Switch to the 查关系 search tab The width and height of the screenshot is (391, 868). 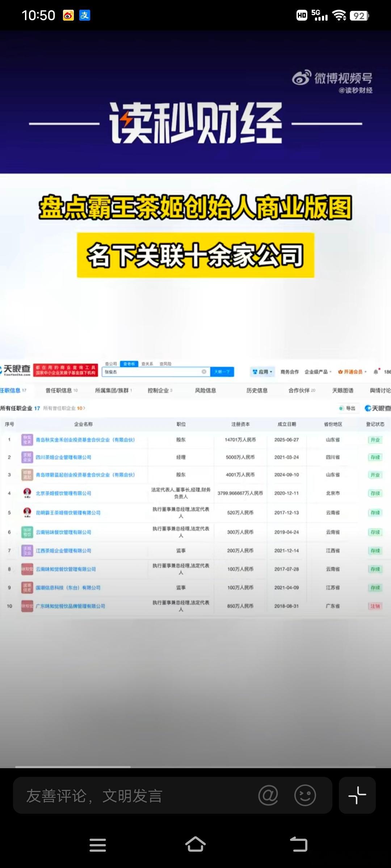[147, 363]
